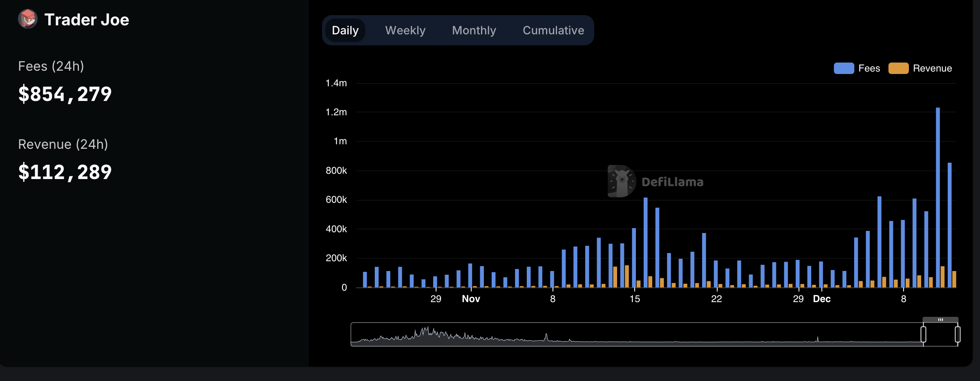Hide the Fees series via legend label
Screen dimensions: 980x381
[869, 68]
